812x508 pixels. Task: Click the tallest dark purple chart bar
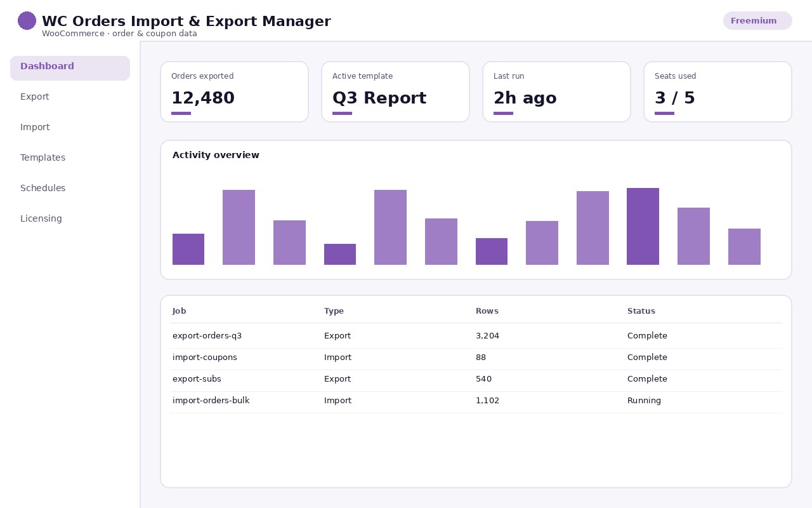click(643, 227)
